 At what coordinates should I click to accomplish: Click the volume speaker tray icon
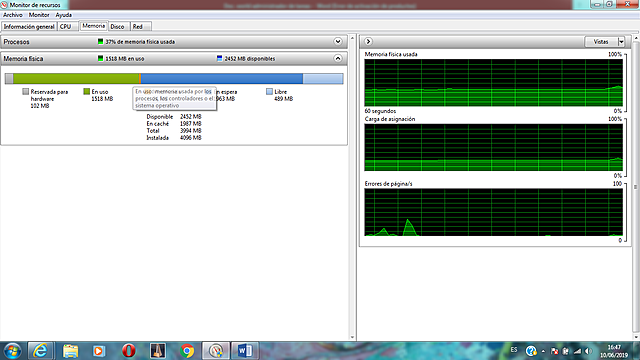point(588,351)
